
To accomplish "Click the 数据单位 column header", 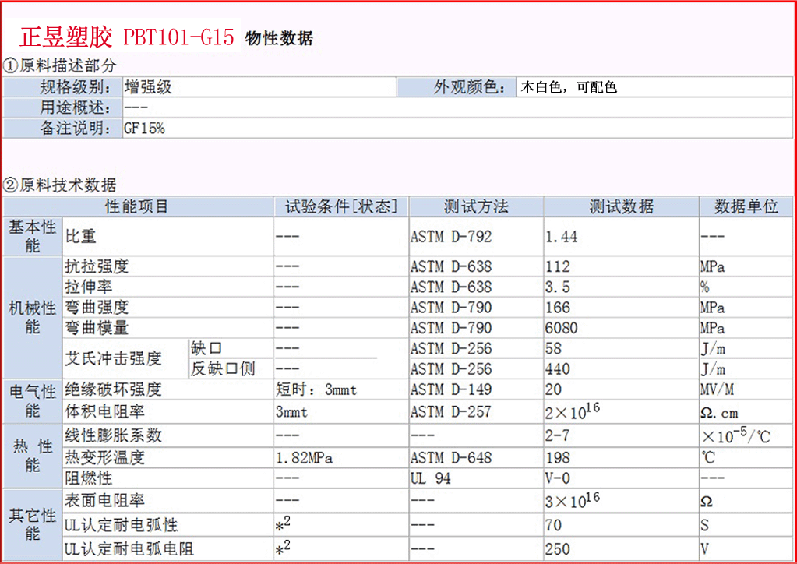I will (x=746, y=207).
